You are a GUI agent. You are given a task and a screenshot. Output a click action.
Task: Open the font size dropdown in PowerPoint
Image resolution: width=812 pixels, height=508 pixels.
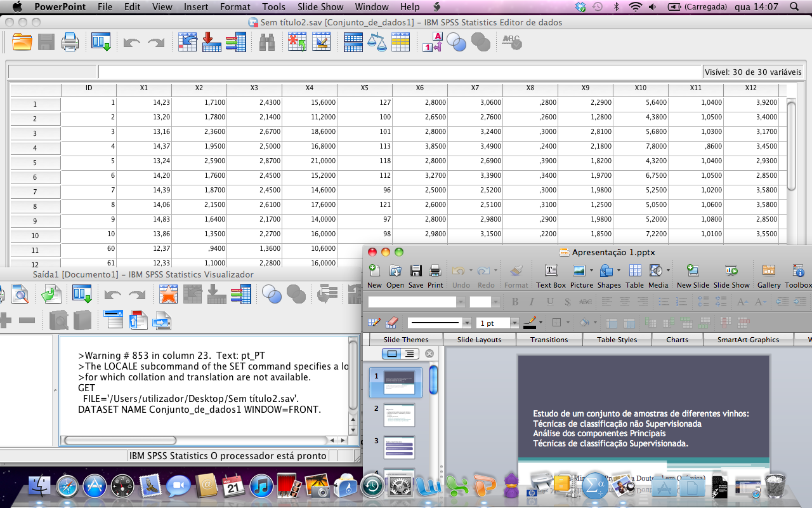coord(497,302)
